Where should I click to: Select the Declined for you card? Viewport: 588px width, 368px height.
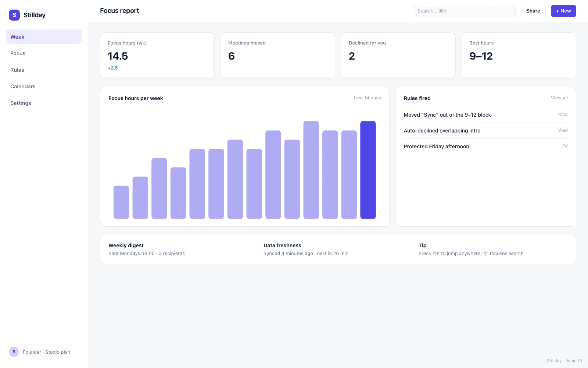(398, 56)
